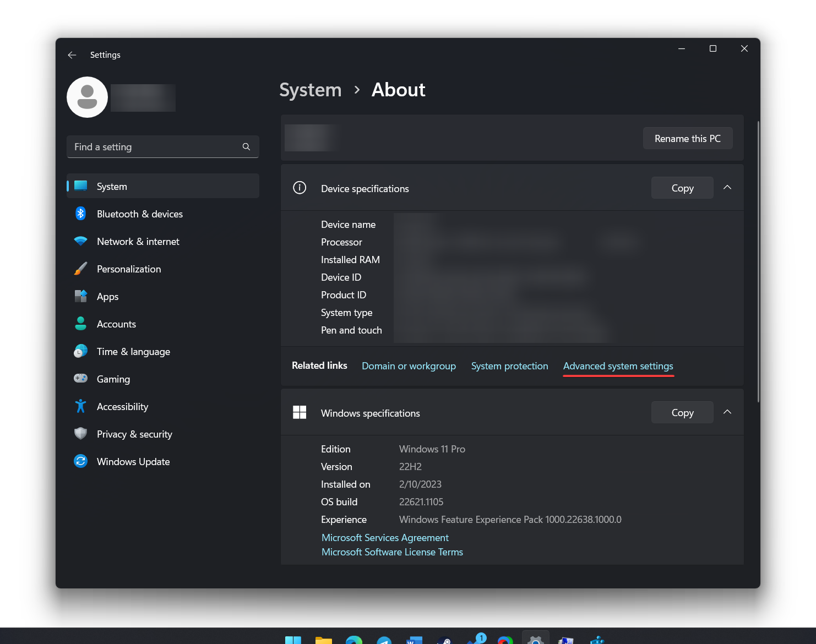
Task: Copy the Device specifications
Action: click(x=682, y=188)
